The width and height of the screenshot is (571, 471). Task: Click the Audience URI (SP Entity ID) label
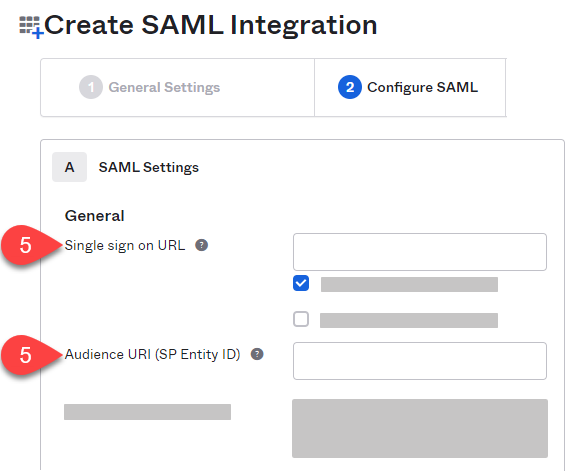pos(153,354)
